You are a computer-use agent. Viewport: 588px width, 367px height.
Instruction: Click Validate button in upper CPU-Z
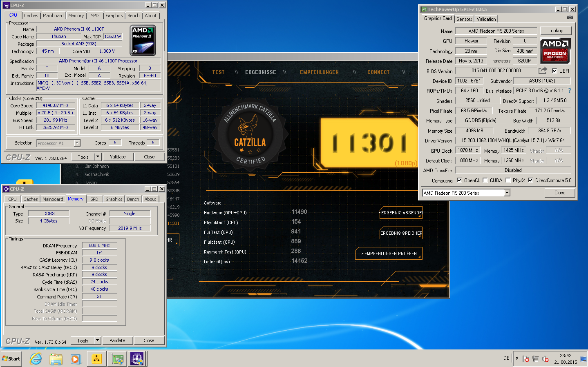point(118,157)
